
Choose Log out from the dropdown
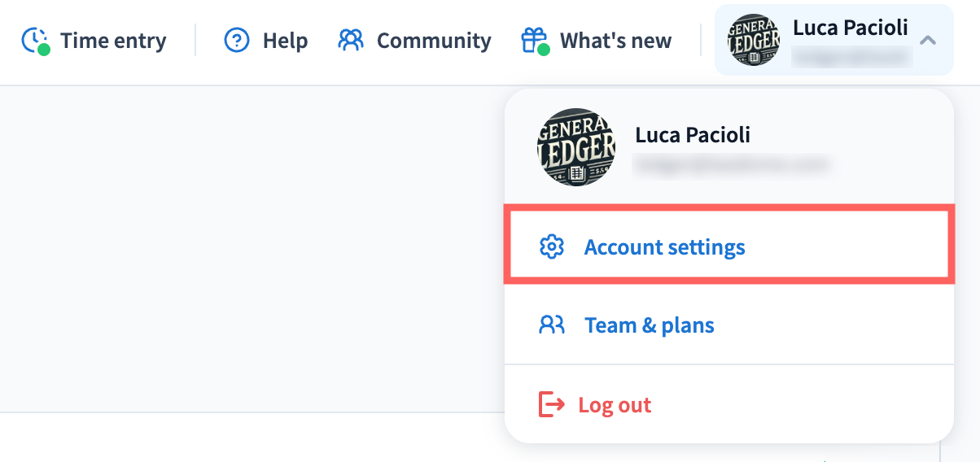615,404
